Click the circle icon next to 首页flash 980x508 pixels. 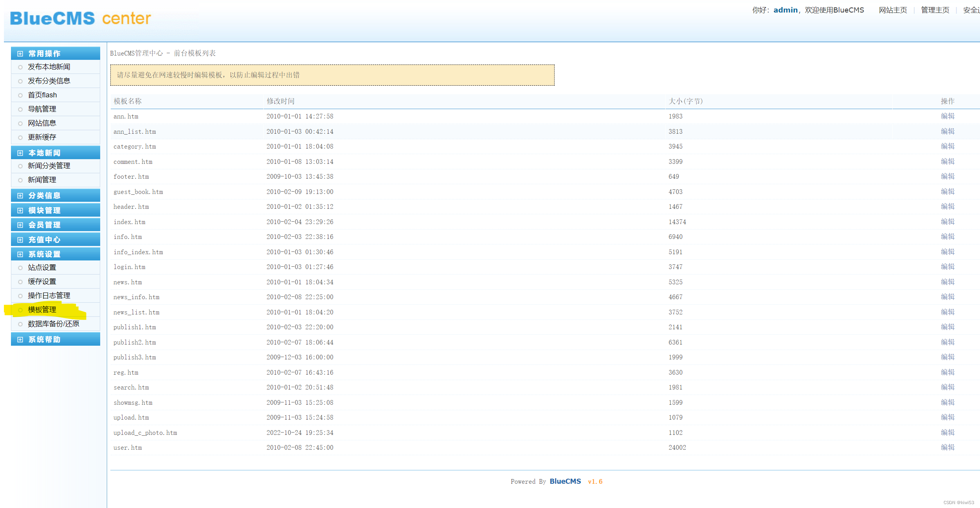tap(20, 95)
